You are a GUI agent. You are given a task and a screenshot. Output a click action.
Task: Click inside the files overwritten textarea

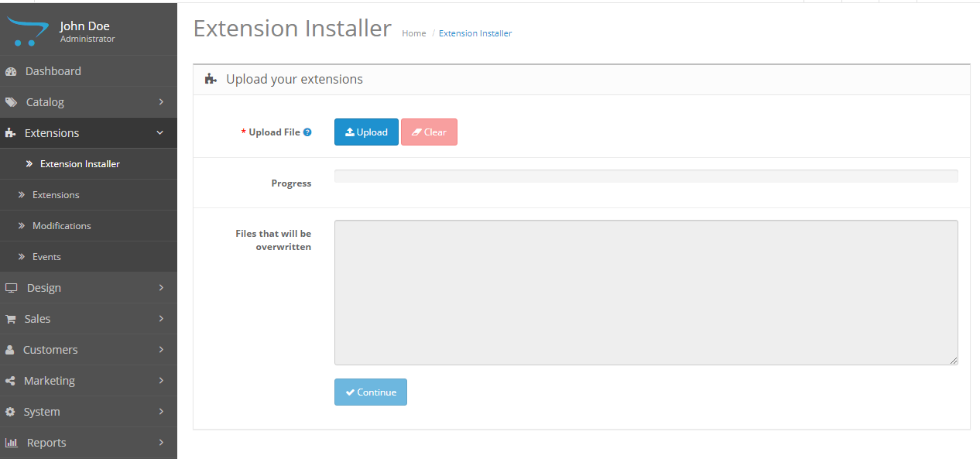point(646,293)
